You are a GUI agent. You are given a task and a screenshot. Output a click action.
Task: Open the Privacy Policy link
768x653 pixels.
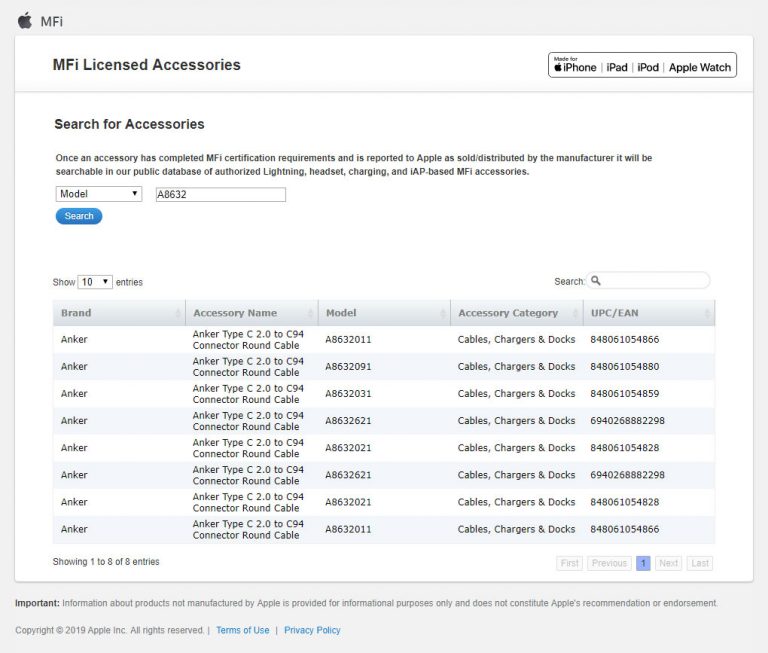(x=312, y=630)
